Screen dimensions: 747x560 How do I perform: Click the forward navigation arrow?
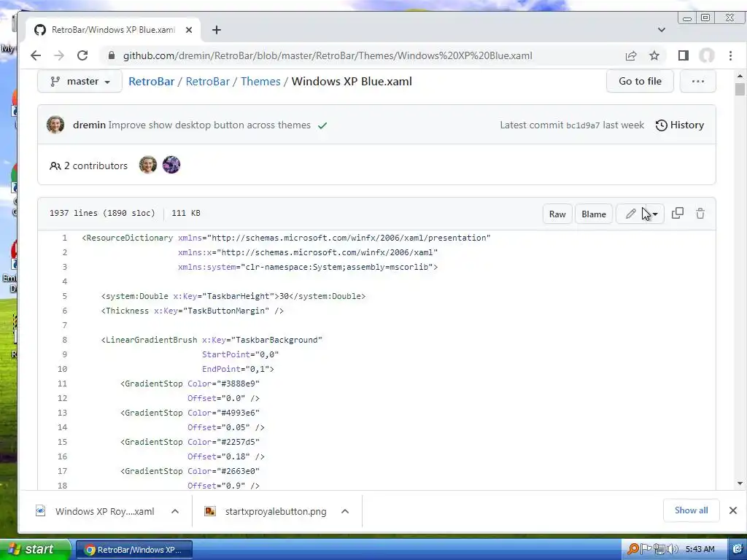(x=59, y=55)
